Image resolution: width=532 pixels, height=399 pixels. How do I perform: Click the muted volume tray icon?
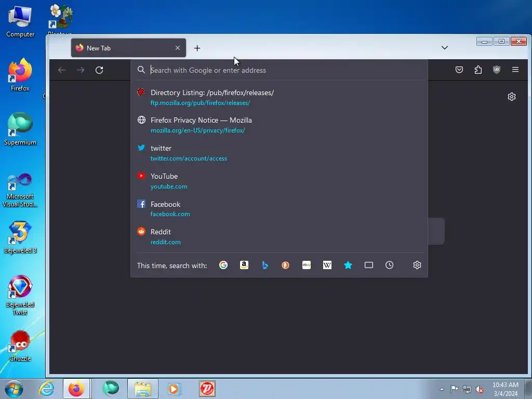tap(480, 389)
